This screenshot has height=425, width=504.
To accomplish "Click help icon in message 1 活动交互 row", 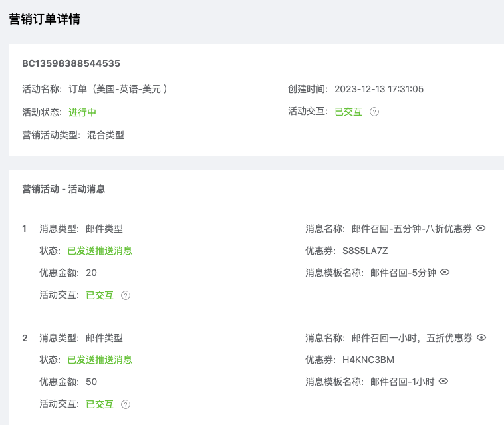I will point(126,295).
